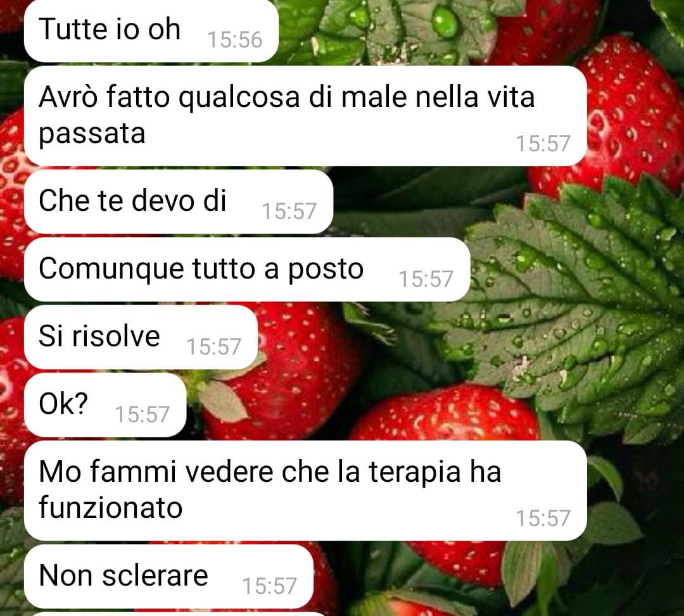Select the 'Che te devo di' message
684x616 pixels.
pyautogui.click(x=179, y=201)
